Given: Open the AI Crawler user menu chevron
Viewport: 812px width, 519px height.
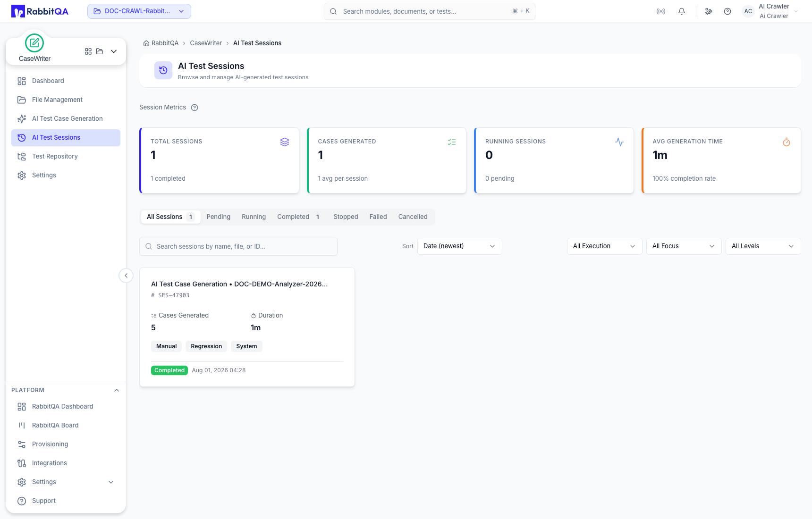Looking at the screenshot, I should pyautogui.click(x=796, y=11).
